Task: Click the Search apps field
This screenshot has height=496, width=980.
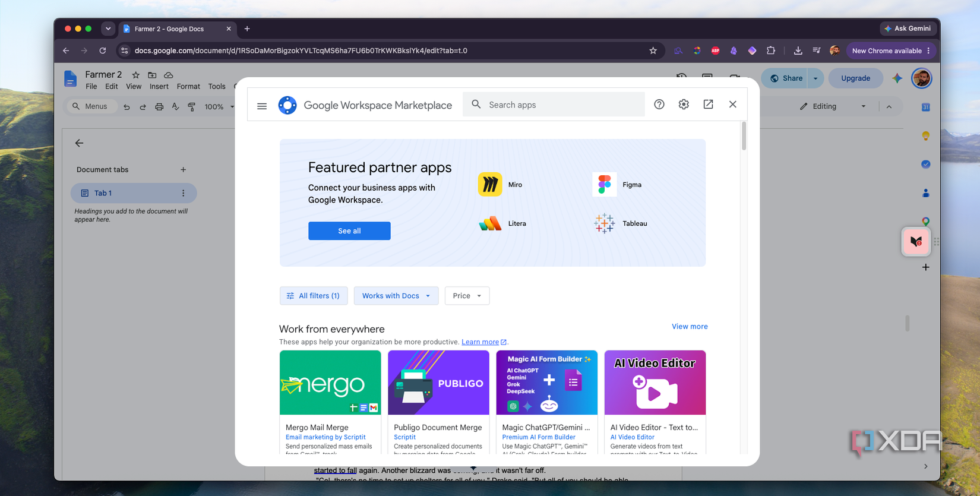Action: click(x=554, y=105)
